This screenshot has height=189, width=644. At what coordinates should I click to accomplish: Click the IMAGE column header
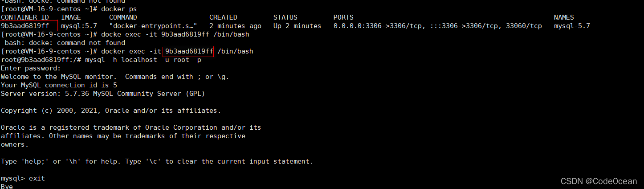pos(71,17)
